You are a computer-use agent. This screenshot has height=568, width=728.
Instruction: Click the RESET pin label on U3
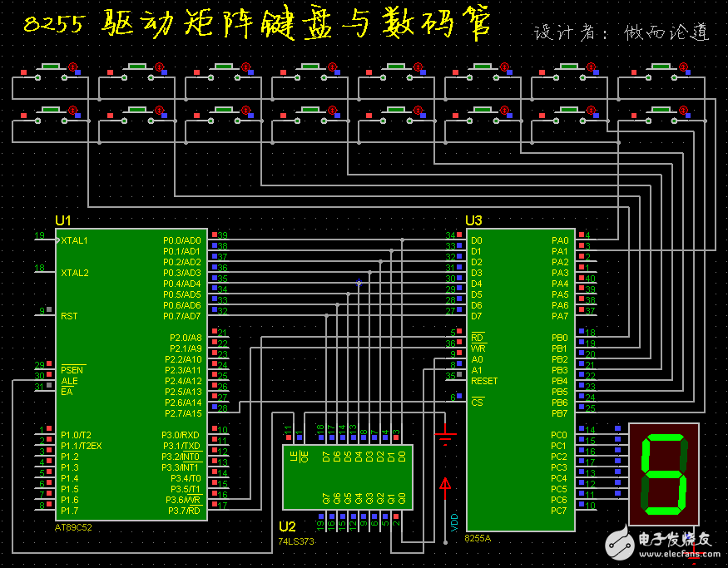coord(484,381)
